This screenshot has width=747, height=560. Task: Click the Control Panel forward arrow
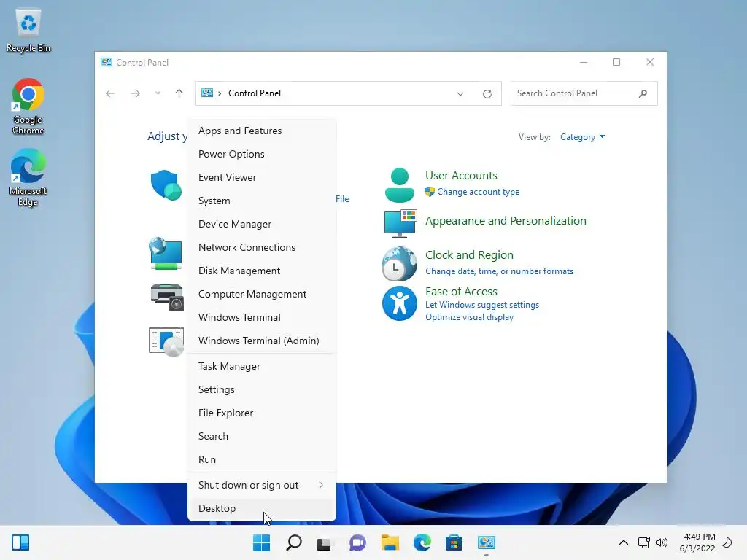tap(136, 93)
